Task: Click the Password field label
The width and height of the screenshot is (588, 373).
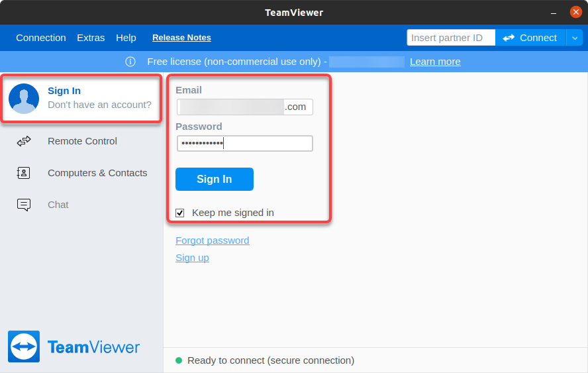Action: pyautogui.click(x=199, y=127)
